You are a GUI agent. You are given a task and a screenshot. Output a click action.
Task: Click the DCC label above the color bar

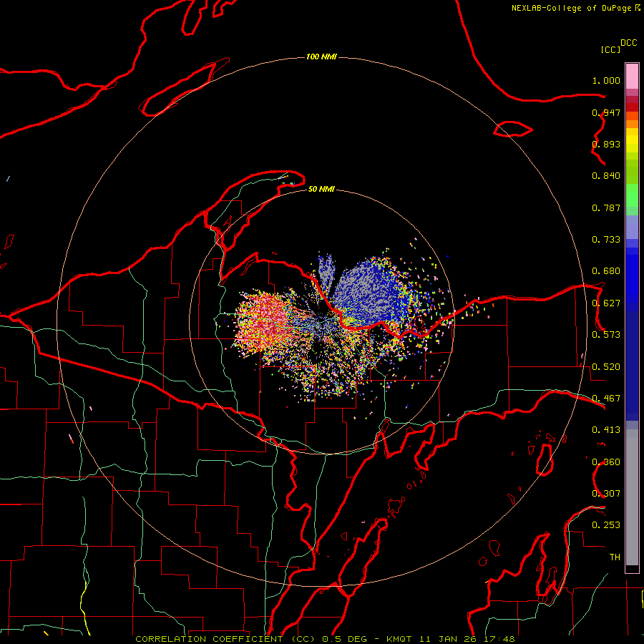tap(629, 43)
